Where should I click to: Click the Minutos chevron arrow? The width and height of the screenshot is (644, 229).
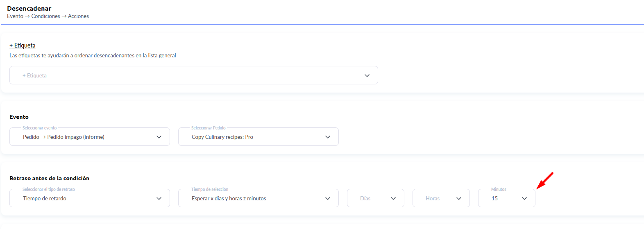pos(524,198)
